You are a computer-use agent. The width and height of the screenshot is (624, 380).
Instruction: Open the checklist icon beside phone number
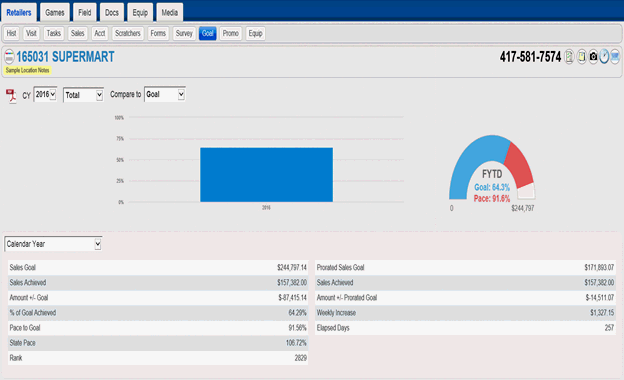point(569,57)
